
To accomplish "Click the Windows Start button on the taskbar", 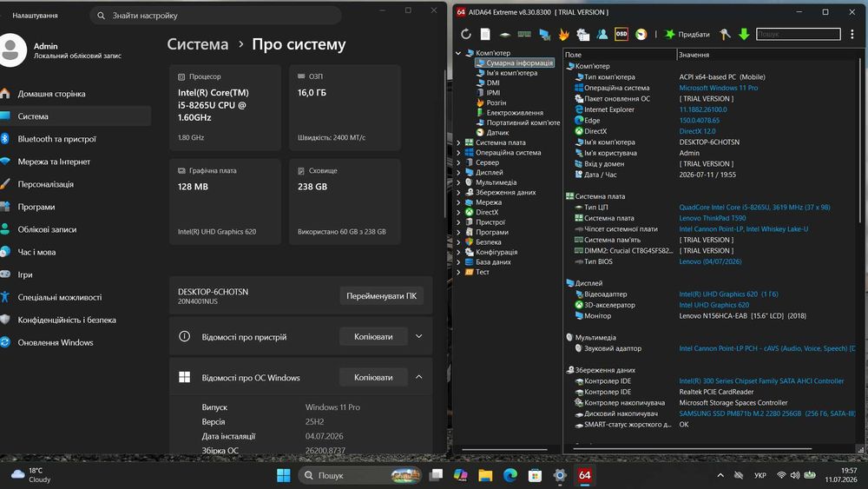I will pyautogui.click(x=284, y=475).
